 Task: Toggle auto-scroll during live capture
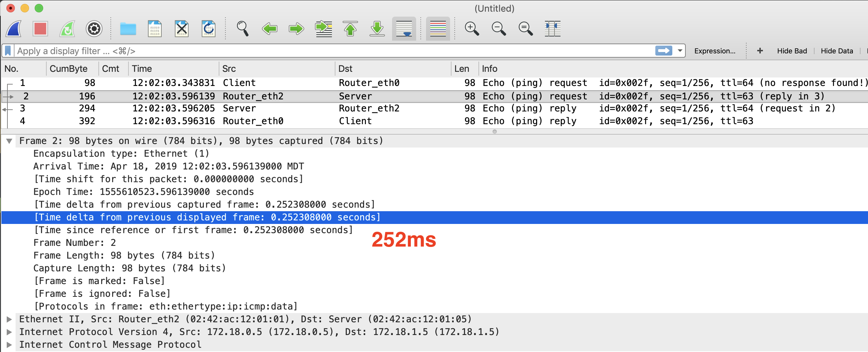click(x=404, y=29)
